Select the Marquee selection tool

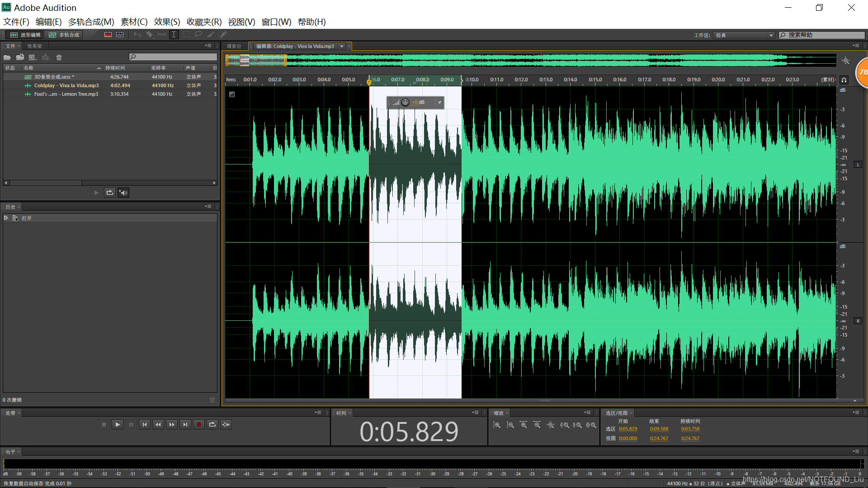[x=186, y=35]
